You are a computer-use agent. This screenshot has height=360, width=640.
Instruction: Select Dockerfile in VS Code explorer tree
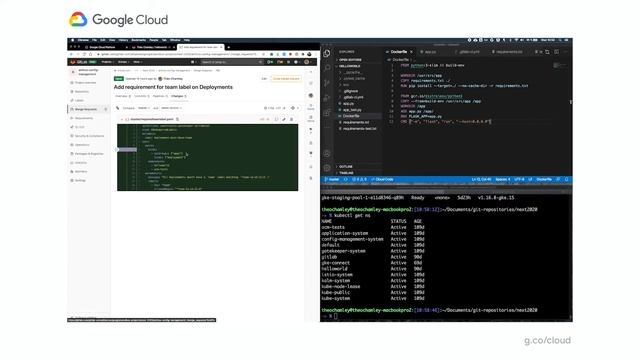[x=351, y=116]
